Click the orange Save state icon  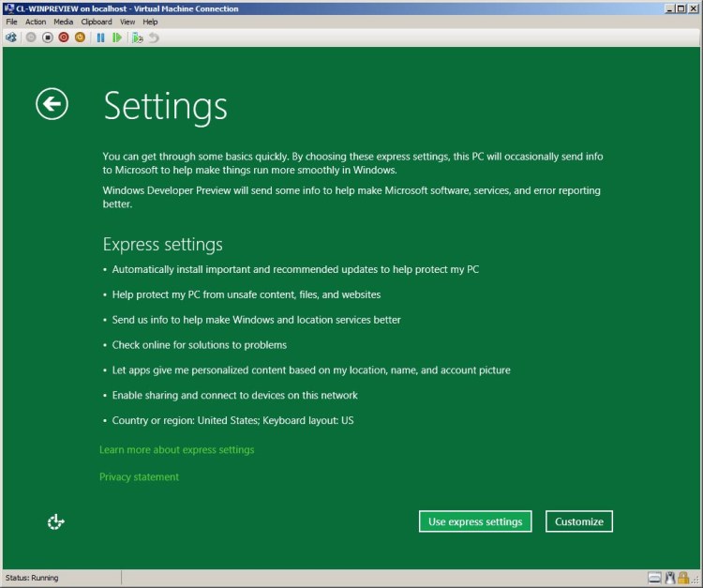tap(80, 38)
